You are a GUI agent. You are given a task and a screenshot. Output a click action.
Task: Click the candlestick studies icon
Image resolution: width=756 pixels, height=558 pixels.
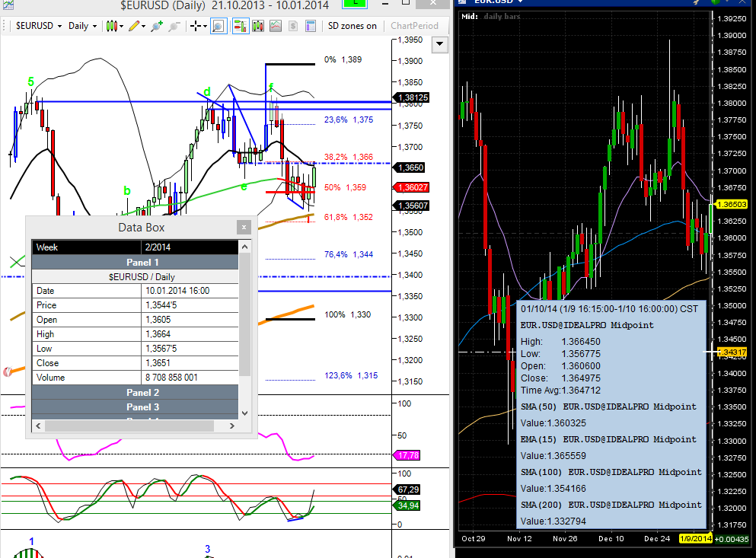tap(258, 26)
